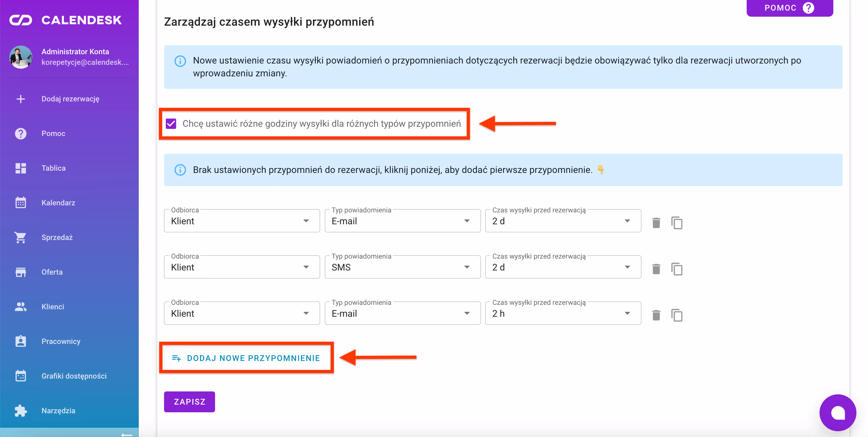868x437 pixels.
Task: Open Narzędzia puzzle icon in sidebar
Action: pos(21,411)
